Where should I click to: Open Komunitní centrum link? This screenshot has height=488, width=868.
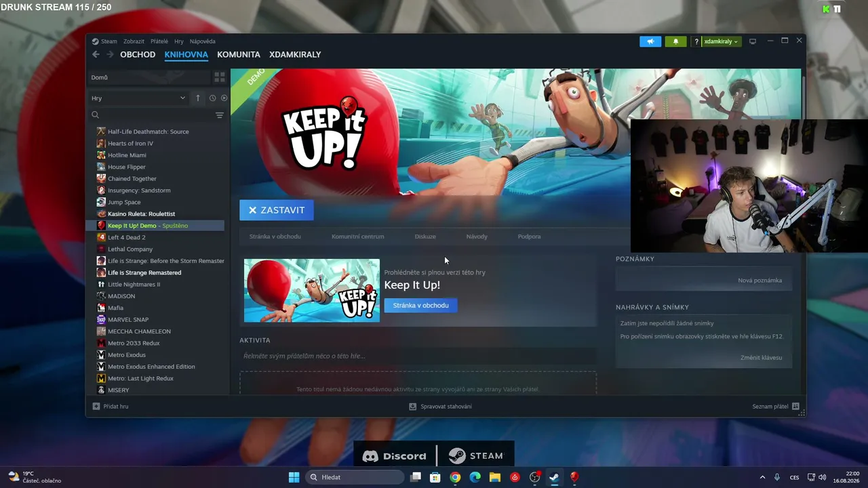click(358, 237)
